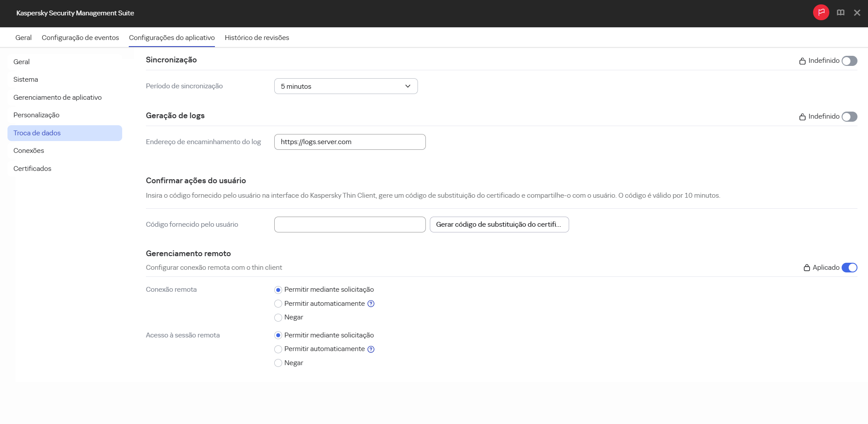Click the Gerar código de substituição button
Viewport: 868px width, 424px height.
point(499,224)
